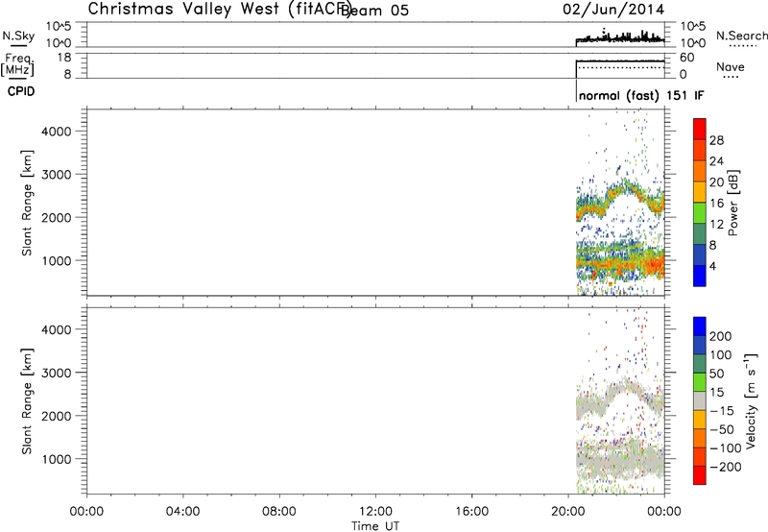Click the 'normal (fast) 151 IF' text
Image resolution: width=768 pixels, height=532 pixels.
pos(641,95)
